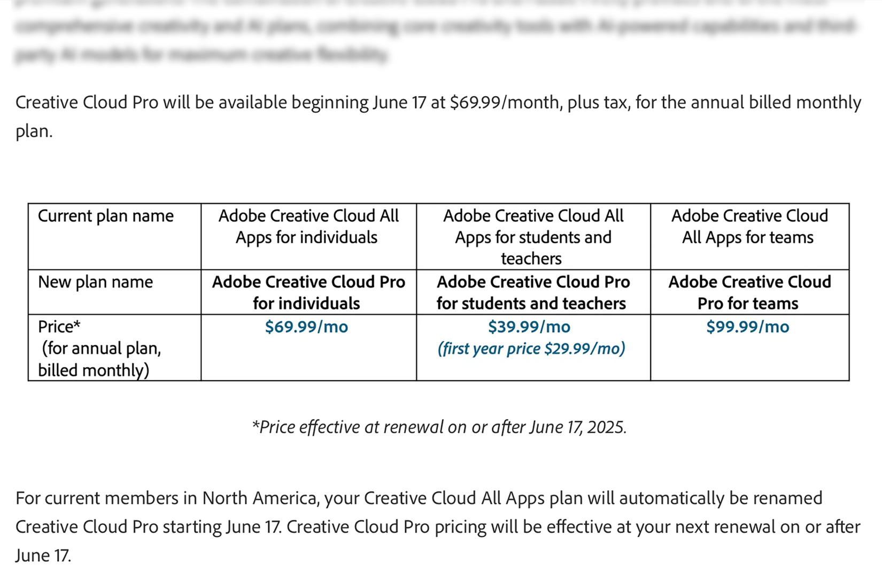The width and height of the screenshot is (882, 588).
Task: Click the $69.99/mo individuals price
Action: [306, 327]
